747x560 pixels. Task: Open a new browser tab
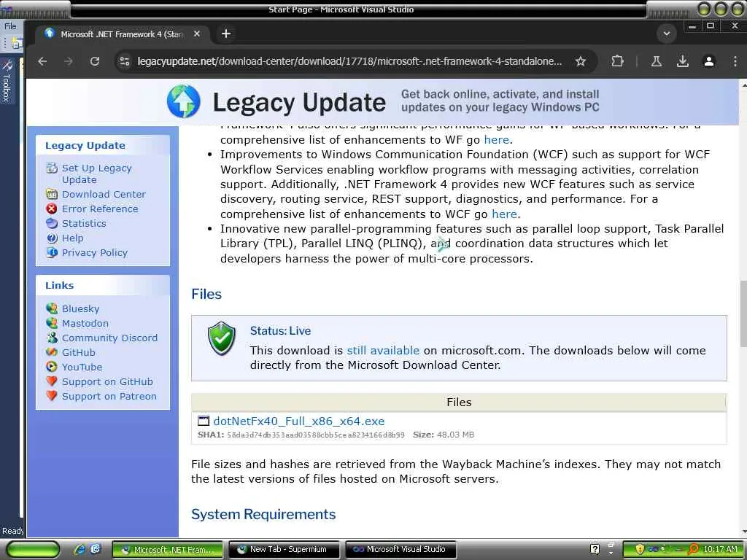click(x=226, y=34)
